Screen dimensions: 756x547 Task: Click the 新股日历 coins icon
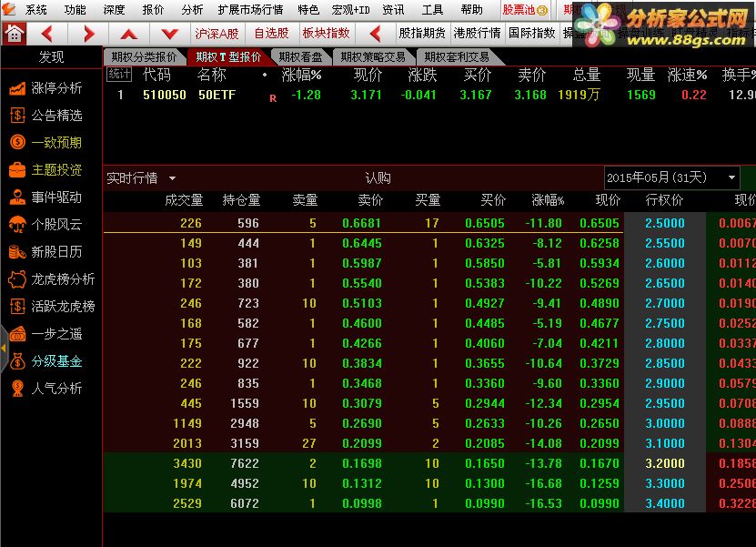(17, 252)
